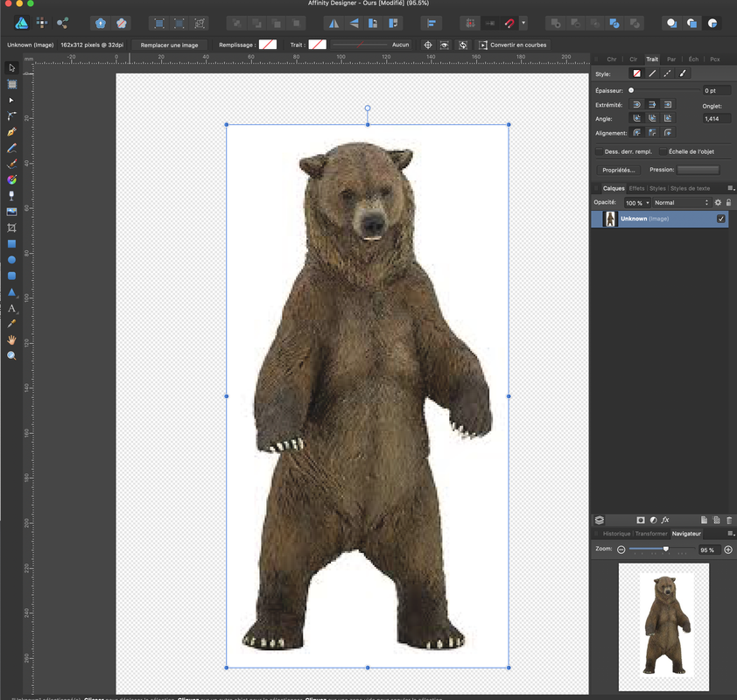Screen dimensions: 737x700
Task: Pick the Hand view tool
Action: click(12, 339)
